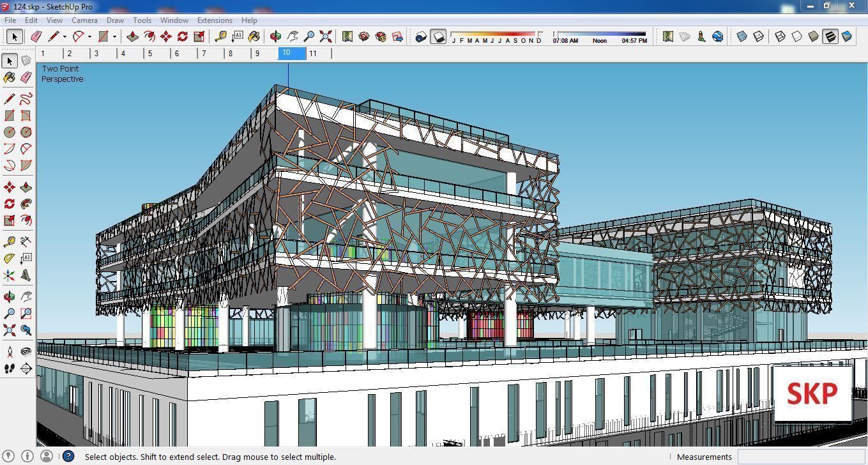Image resolution: width=868 pixels, height=465 pixels.
Task: Select the Axes tool in left toolbar
Action: click(x=9, y=275)
